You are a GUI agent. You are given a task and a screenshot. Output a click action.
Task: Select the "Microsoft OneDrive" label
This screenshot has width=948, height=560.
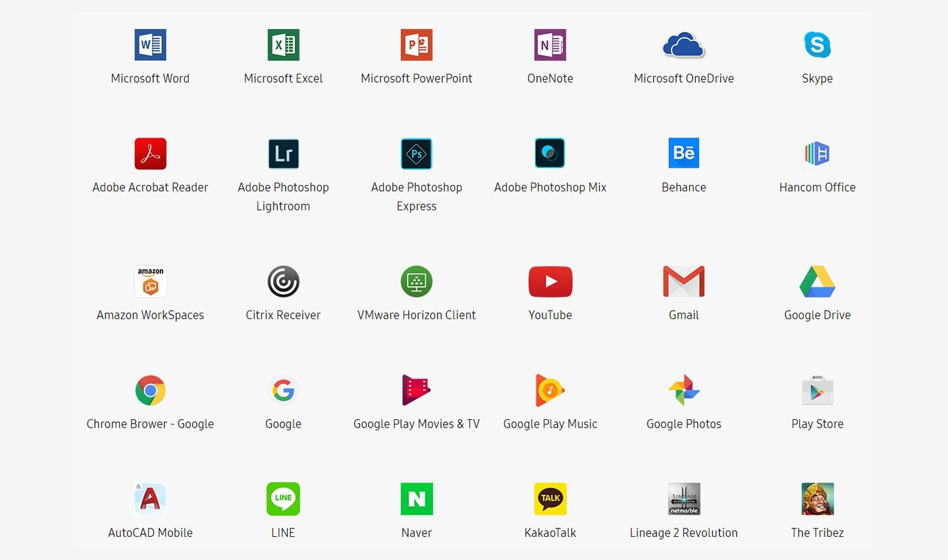(x=683, y=78)
